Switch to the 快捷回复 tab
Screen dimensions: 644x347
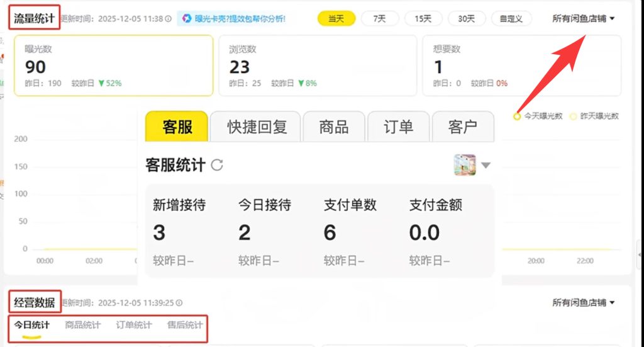coord(257,127)
